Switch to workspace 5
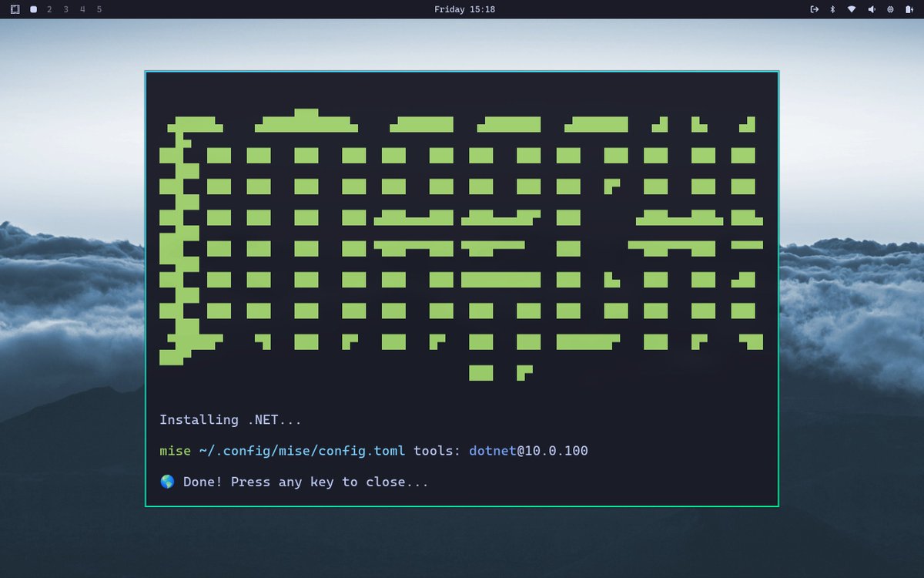 tap(99, 9)
